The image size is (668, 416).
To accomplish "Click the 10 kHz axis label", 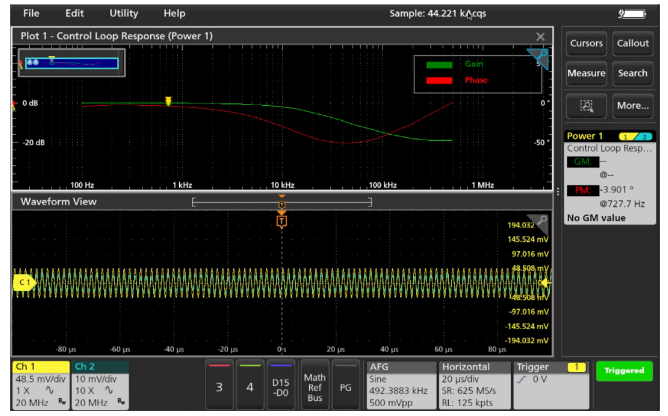I will 282,185.
